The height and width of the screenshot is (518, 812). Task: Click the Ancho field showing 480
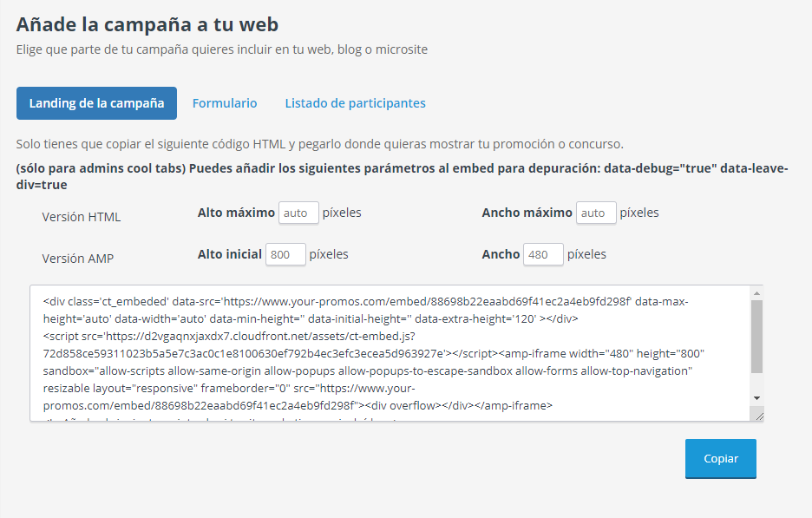coord(543,254)
